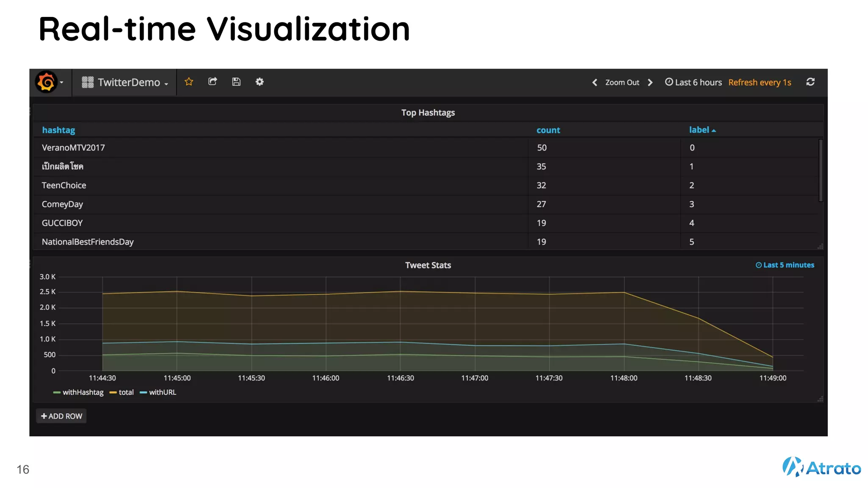Open the Grafana logo menu
Viewport: 868px width, 488px height.
46,82
